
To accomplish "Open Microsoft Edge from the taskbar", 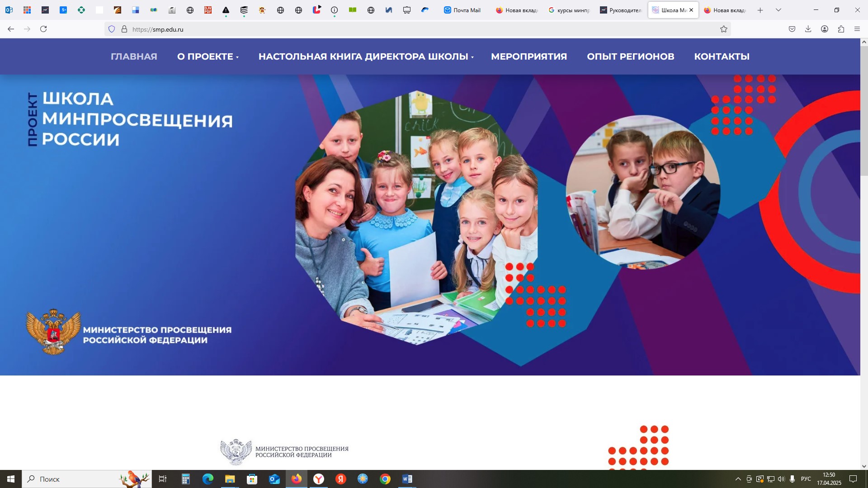I will (208, 479).
